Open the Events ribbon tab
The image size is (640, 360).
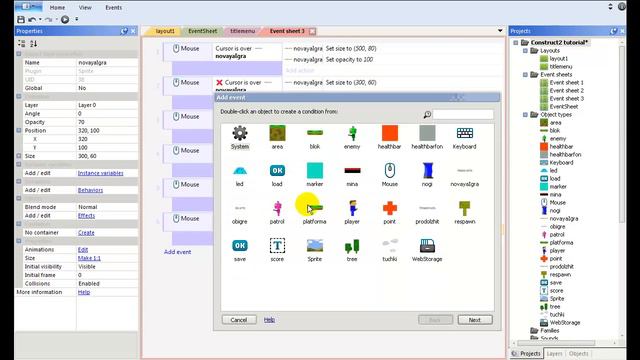(113, 7)
